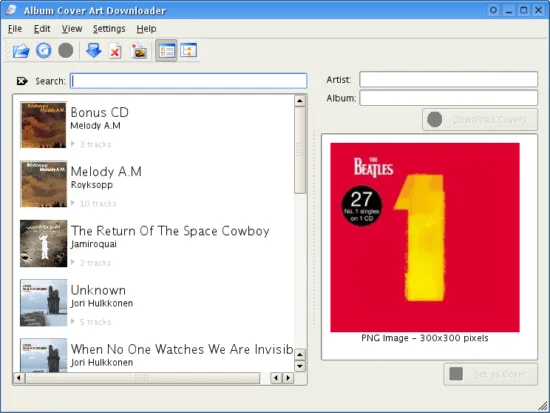Expand 5 tracks under Unknown album

point(73,321)
